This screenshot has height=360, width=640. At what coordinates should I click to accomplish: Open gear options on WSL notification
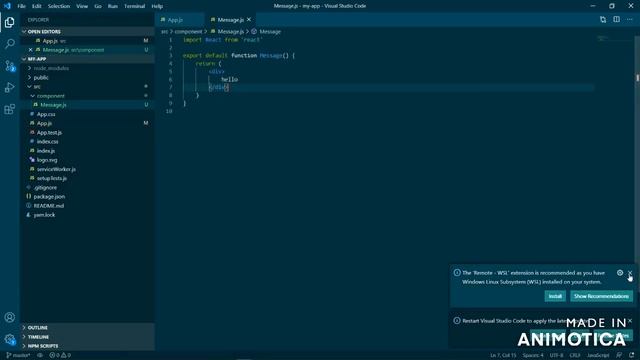tap(620, 273)
